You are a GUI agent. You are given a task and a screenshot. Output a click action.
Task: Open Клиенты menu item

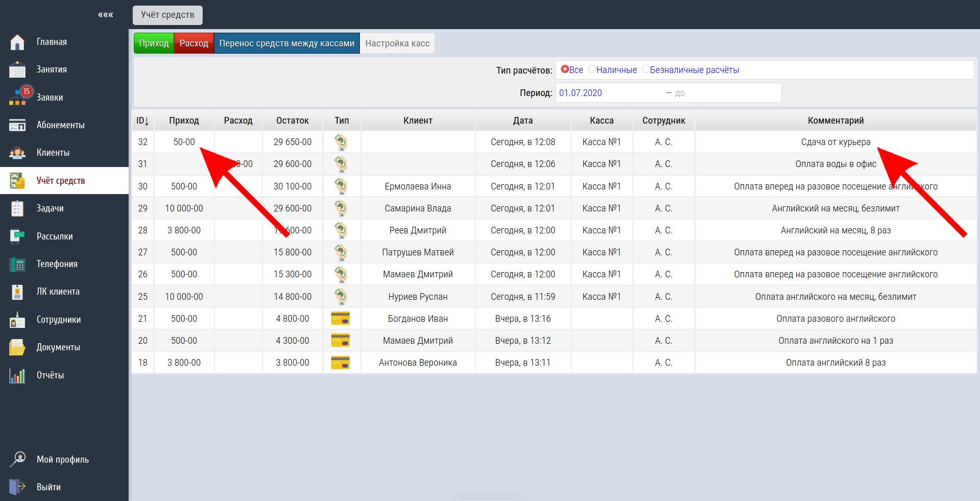coord(53,153)
